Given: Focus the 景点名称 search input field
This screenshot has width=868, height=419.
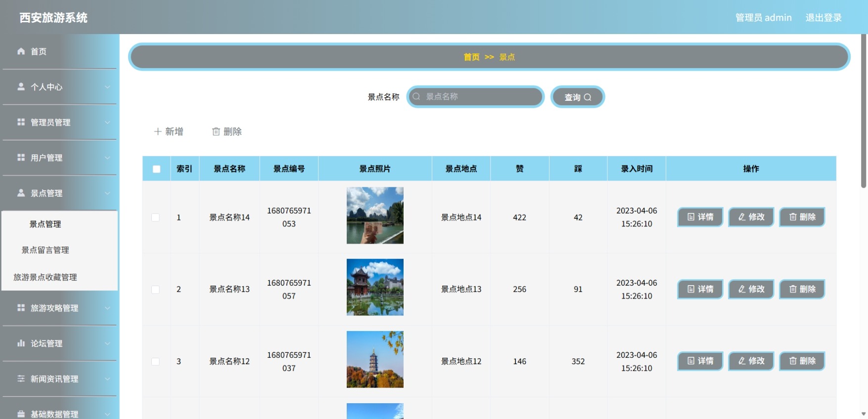Looking at the screenshot, I should coord(475,96).
